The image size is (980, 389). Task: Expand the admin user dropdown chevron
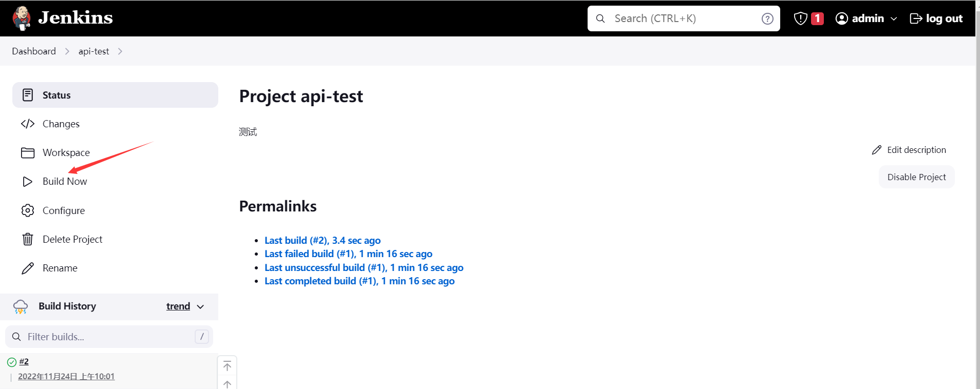click(x=894, y=18)
